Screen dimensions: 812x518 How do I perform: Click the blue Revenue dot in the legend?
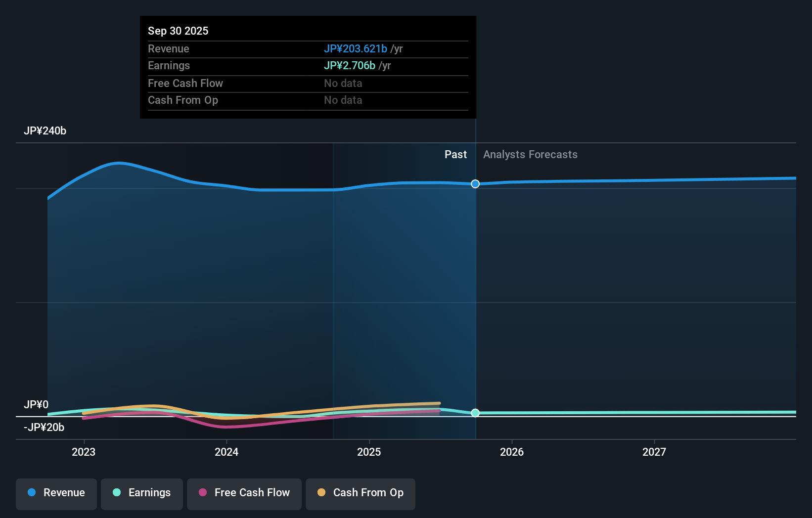(32, 493)
